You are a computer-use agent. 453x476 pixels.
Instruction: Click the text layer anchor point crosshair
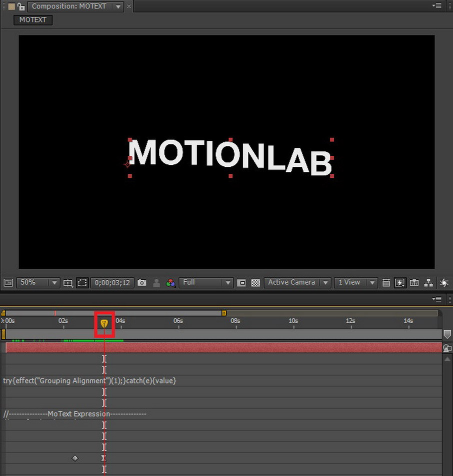[x=127, y=164]
